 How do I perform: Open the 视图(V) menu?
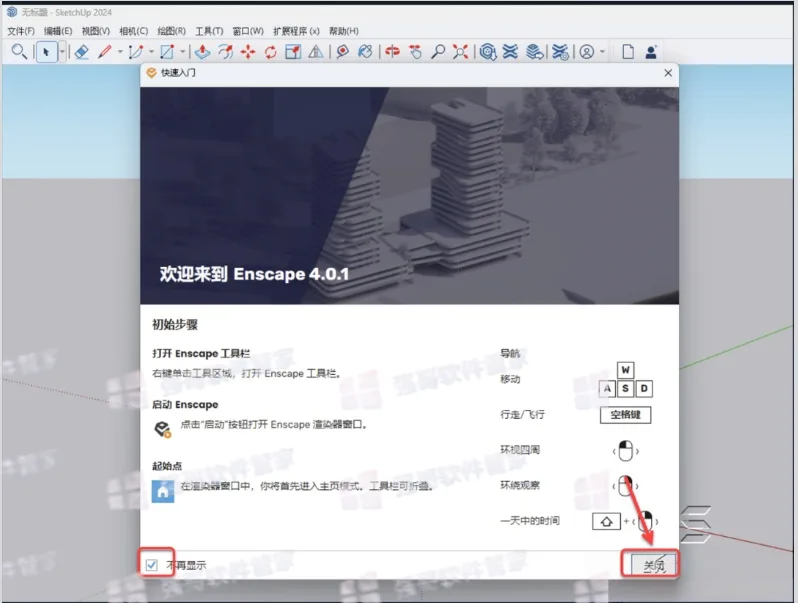click(96, 31)
